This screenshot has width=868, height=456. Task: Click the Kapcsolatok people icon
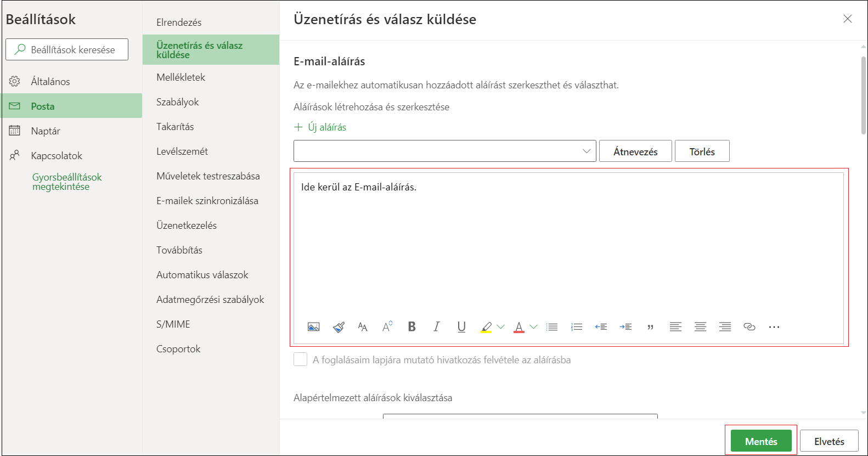point(15,155)
